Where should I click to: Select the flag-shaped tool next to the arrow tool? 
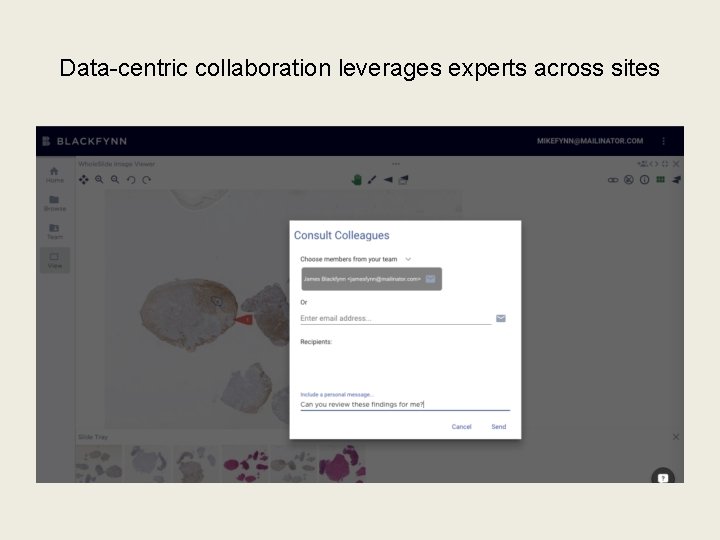403,180
